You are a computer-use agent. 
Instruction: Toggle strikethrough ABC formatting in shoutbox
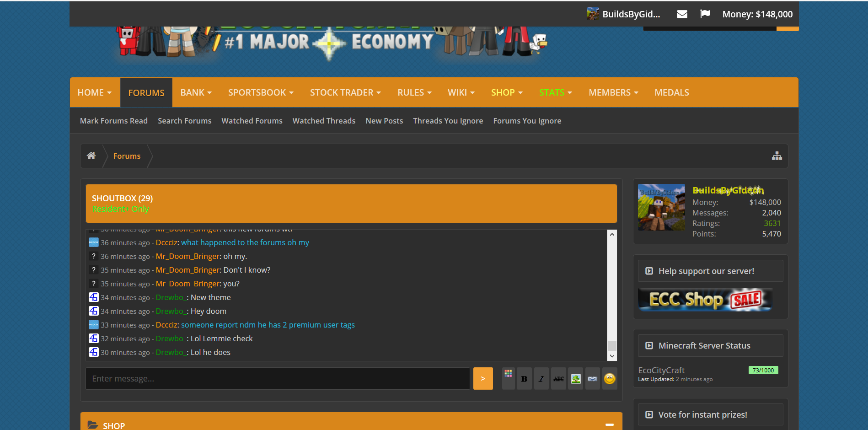(558, 379)
